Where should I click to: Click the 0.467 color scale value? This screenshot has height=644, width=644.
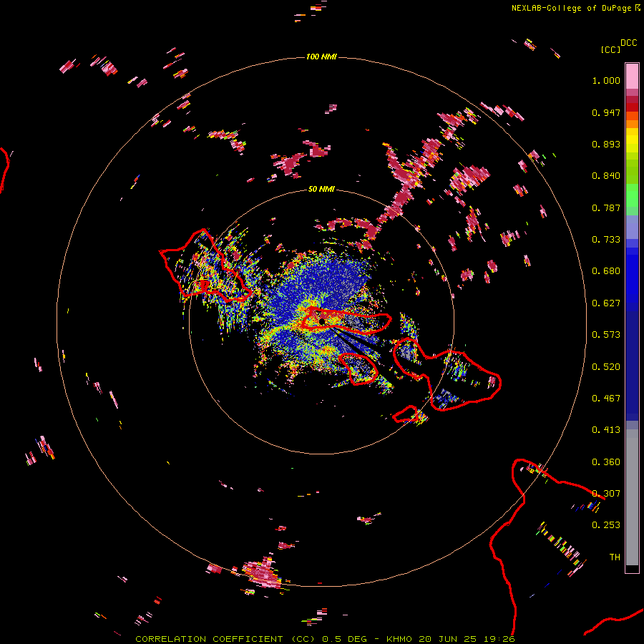point(606,399)
